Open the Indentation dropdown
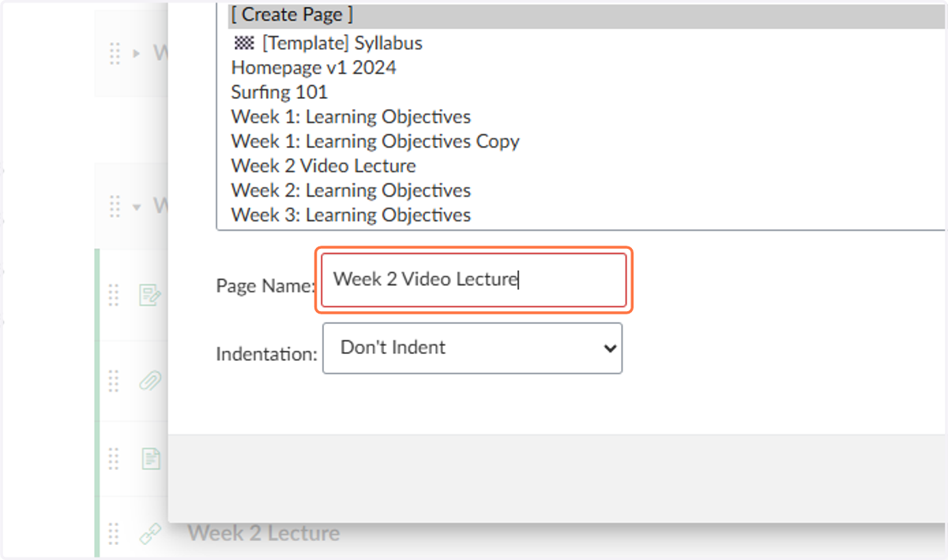 (472, 348)
